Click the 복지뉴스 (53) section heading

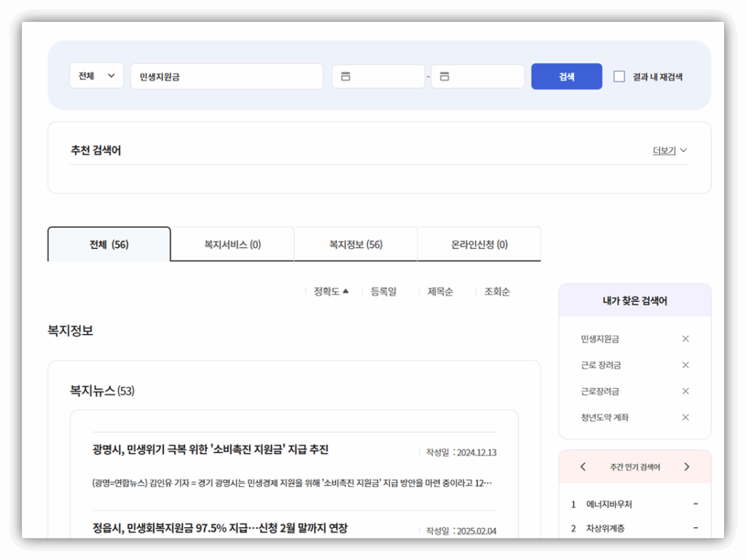[102, 391]
